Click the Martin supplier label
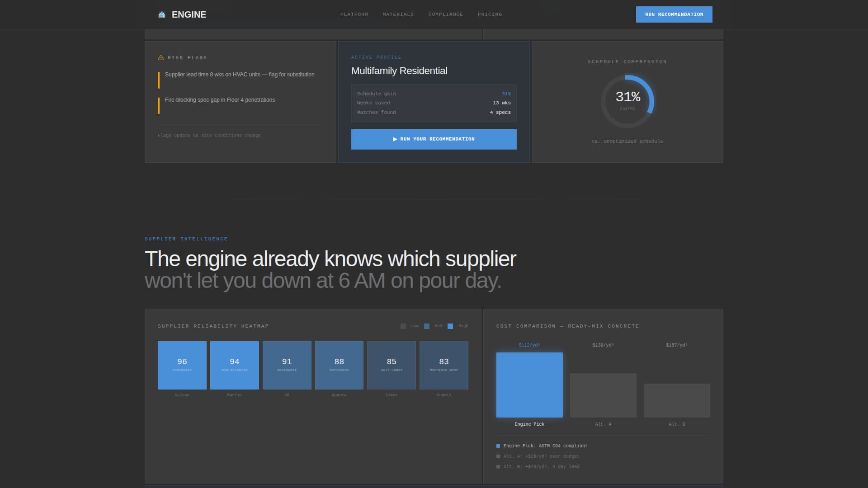Viewport: 868px width, 488px height. (235, 395)
